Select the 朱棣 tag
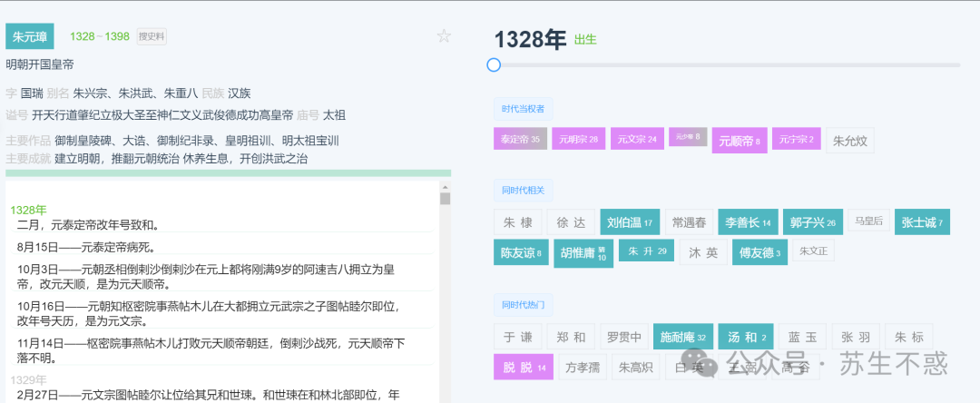The width and height of the screenshot is (980, 403). pos(517,221)
